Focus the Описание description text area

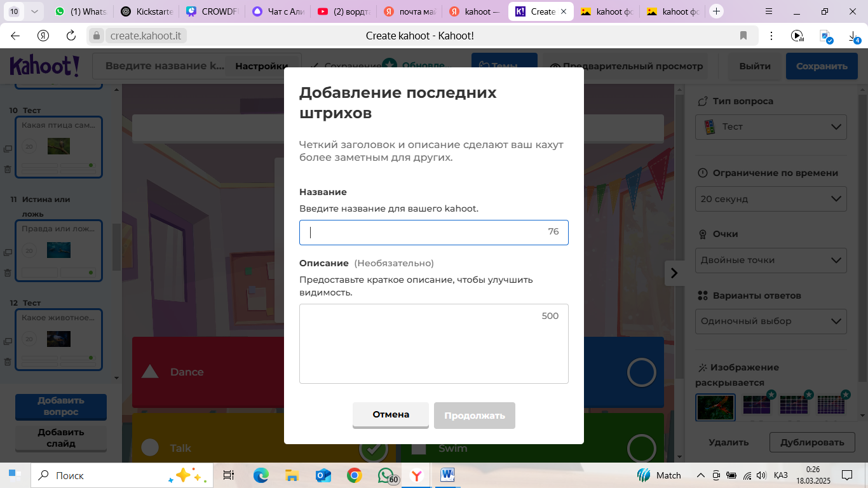pos(434,344)
